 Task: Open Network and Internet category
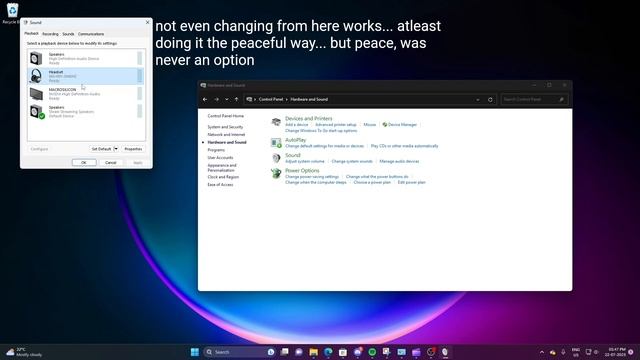[226, 134]
